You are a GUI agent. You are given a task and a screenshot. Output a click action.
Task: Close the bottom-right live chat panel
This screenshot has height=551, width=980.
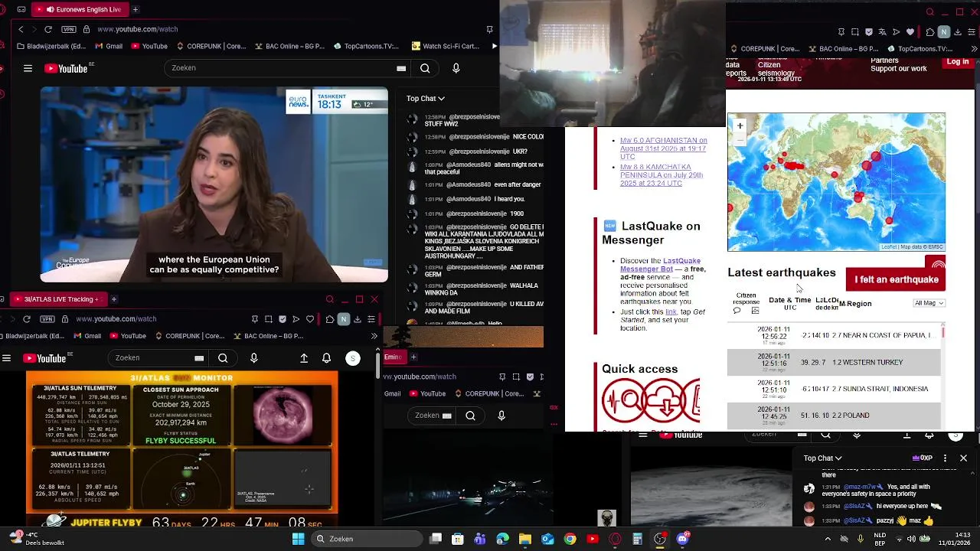click(x=963, y=458)
